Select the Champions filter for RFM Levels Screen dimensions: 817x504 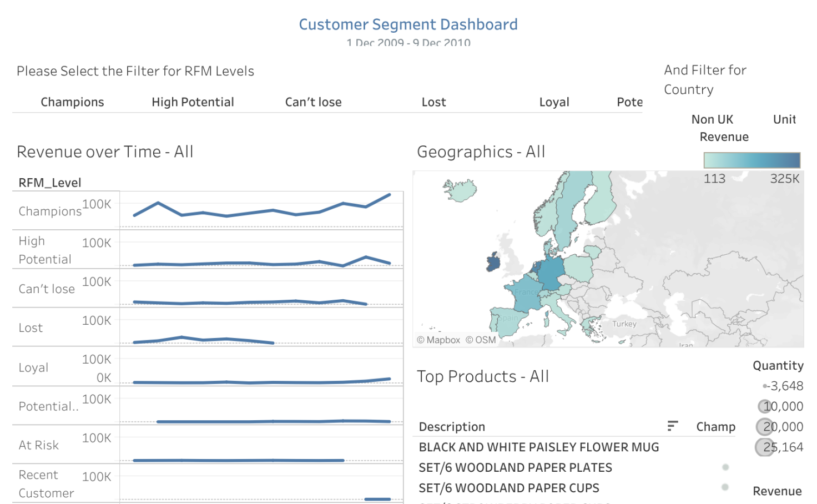pyautogui.click(x=72, y=102)
